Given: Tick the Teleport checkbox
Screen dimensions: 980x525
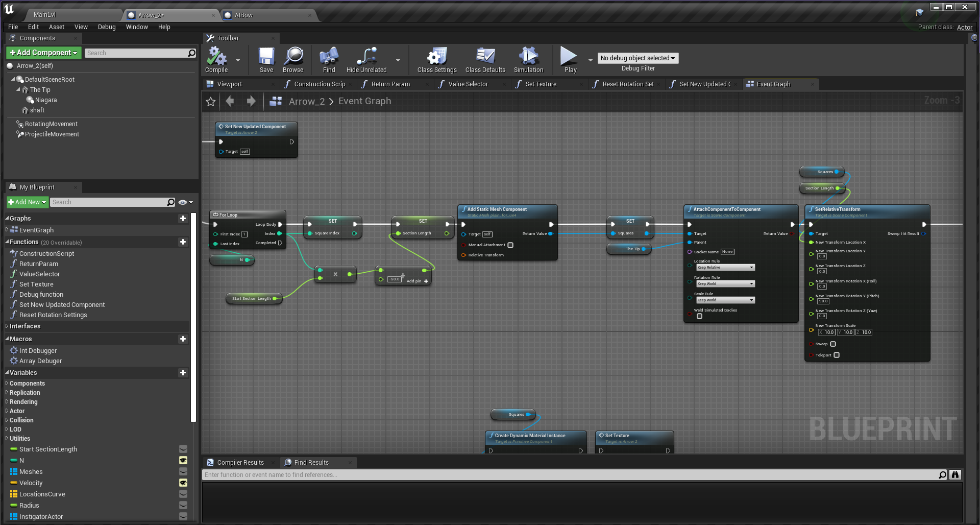Looking at the screenshot, I should tap(837, 355).
